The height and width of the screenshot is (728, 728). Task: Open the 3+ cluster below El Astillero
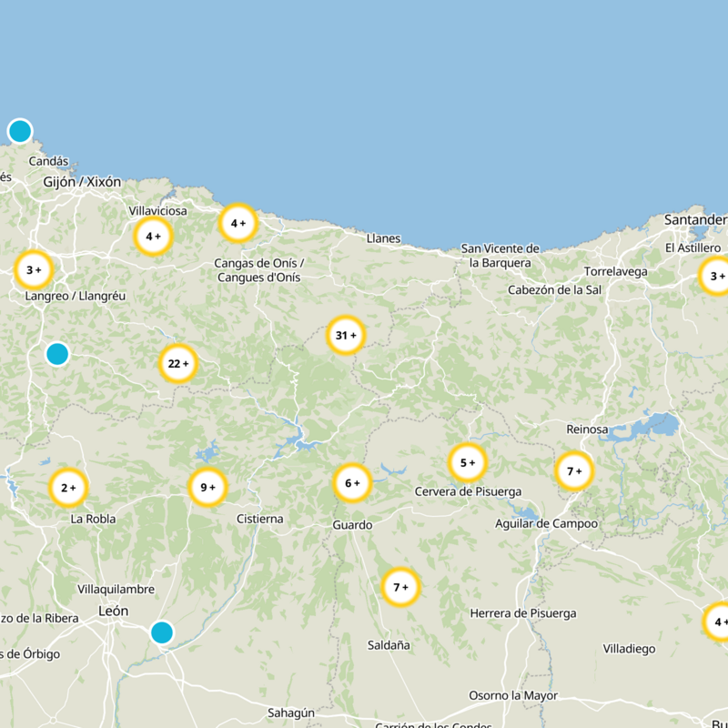click(715, 276)
